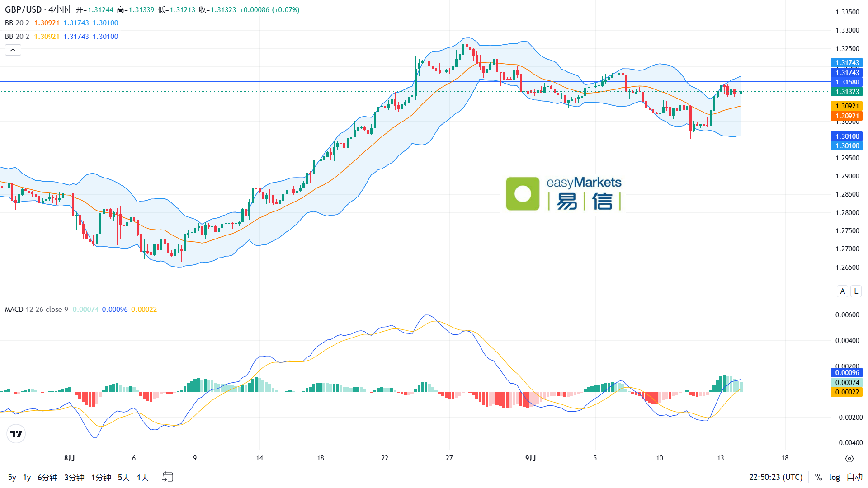The image size is (868, 488).
Task: Select the 6分钟 range button
Action: coord(47,477)
